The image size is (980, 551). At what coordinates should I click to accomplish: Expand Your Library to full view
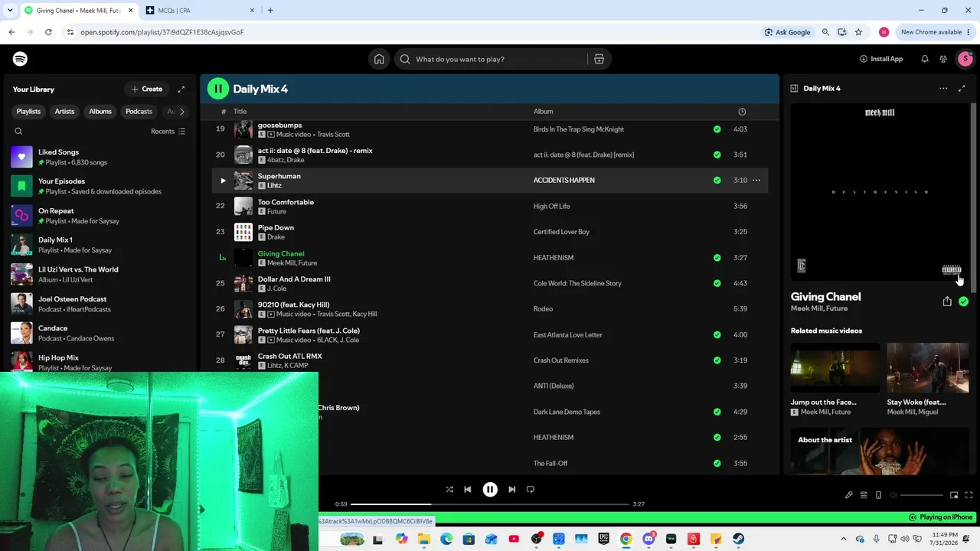pyautogui.click(x=181, y=89)
